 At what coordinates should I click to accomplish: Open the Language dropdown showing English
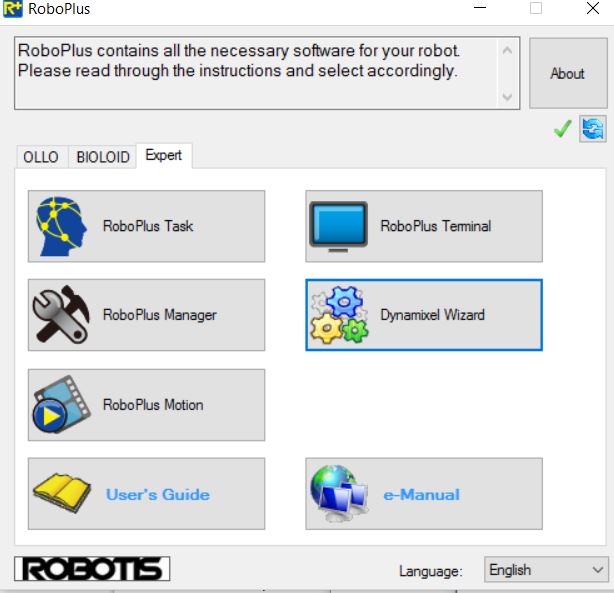coord(546,569)
